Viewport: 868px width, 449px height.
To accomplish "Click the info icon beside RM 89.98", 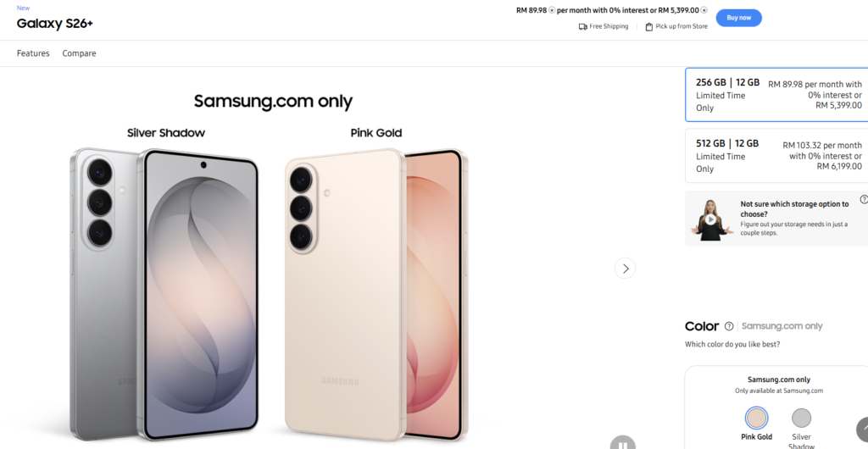I will point(552,10).
